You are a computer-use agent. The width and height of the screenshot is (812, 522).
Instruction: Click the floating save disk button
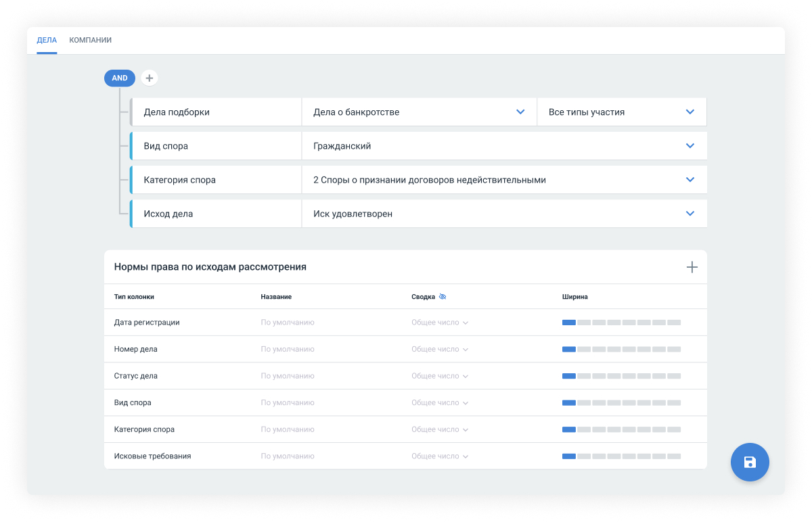[x=750, y=462]
